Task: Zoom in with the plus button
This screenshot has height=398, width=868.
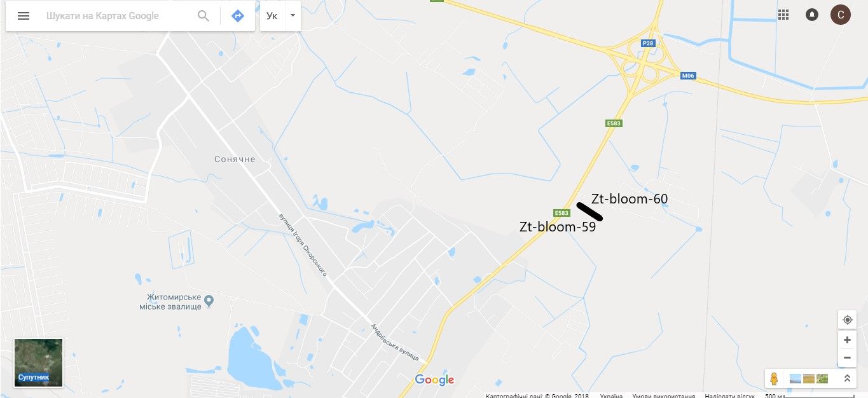Action: tap(847, 340)
